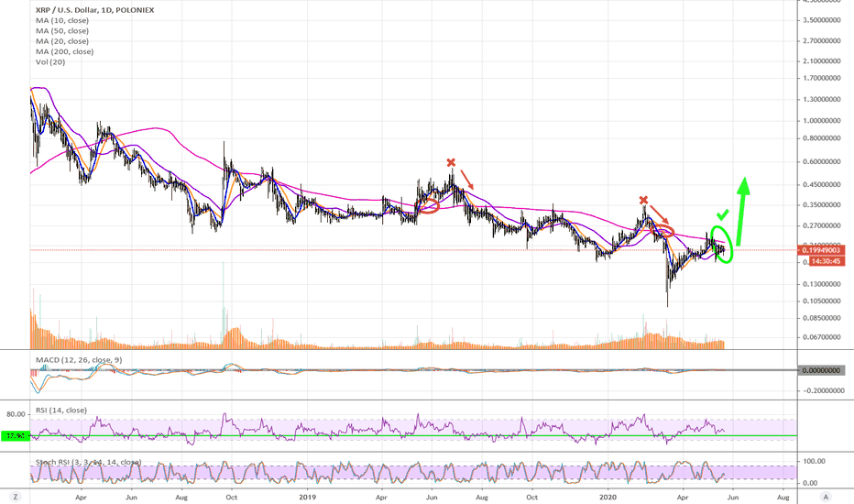The image size is (854, 504).
Task: Click the 3.50000000 price axis label
Action: pos(821,20)
